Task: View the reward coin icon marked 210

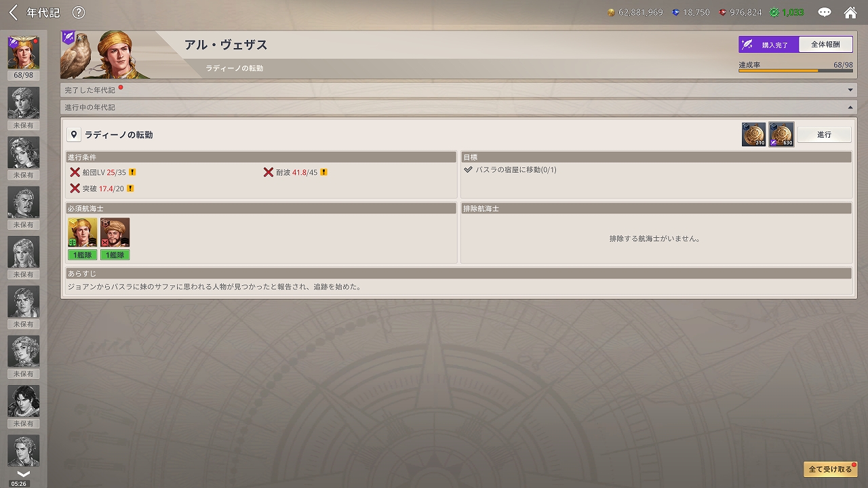Action: pos(753,134)
